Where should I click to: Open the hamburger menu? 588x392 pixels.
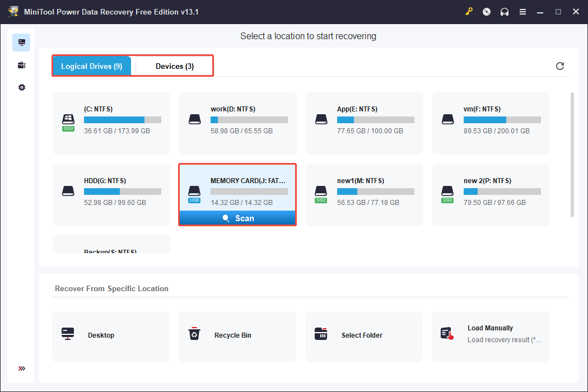click(x=522, y=12)
